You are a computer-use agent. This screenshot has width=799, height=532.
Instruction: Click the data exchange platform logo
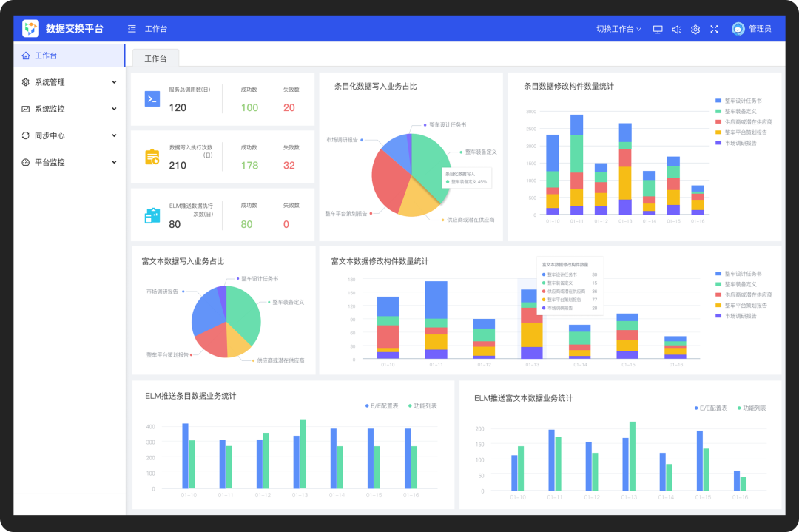(x=30, y=29)
